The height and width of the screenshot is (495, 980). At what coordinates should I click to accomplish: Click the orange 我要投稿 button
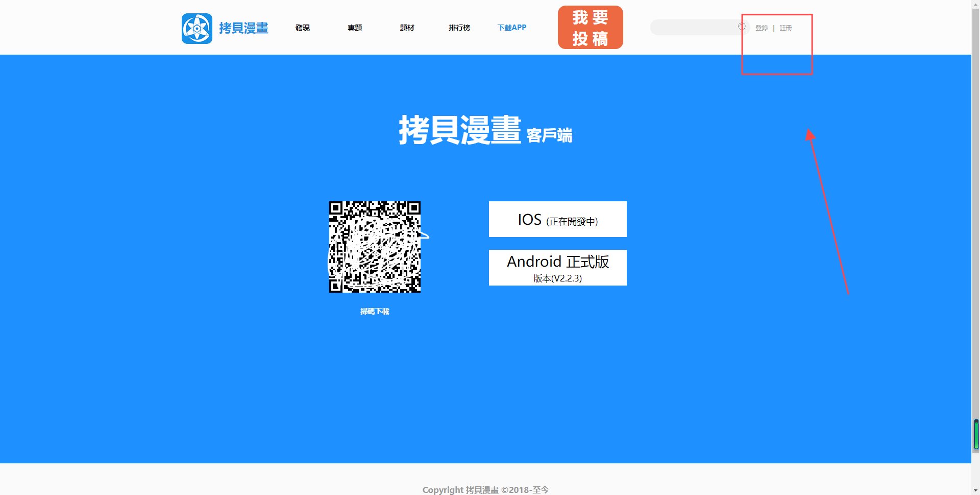tap(591, 28)
